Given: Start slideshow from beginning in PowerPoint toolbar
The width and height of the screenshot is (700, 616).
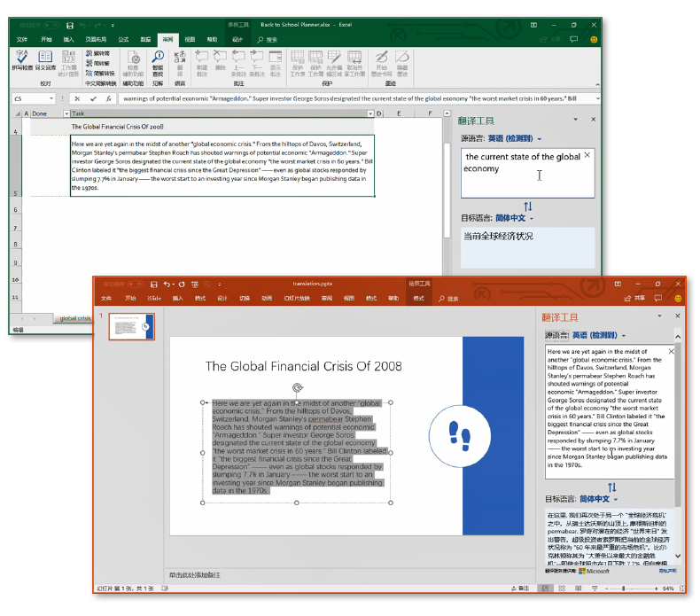Looking at the screenshot, I should [x=195, y=285].
